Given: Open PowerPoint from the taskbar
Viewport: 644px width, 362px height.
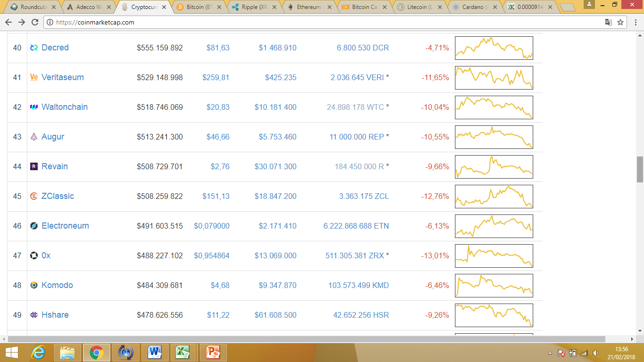Looking at the screenshot, I should click(x=214, y=353).
